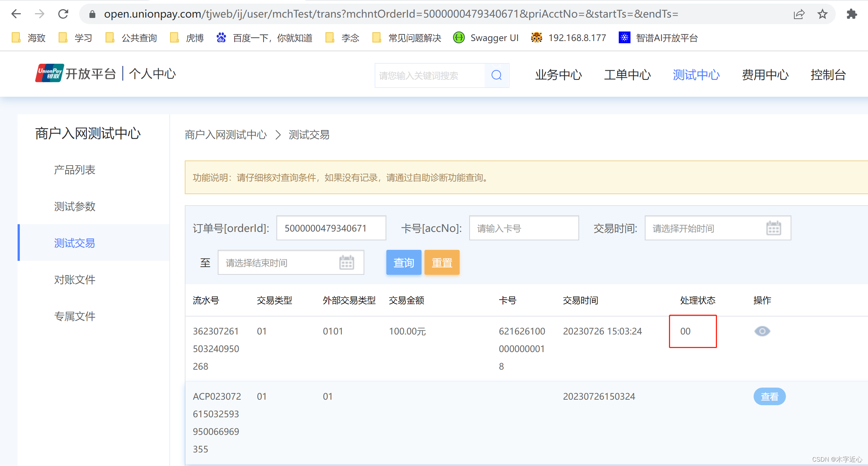Click the eye icon in first row

point(762,331)
